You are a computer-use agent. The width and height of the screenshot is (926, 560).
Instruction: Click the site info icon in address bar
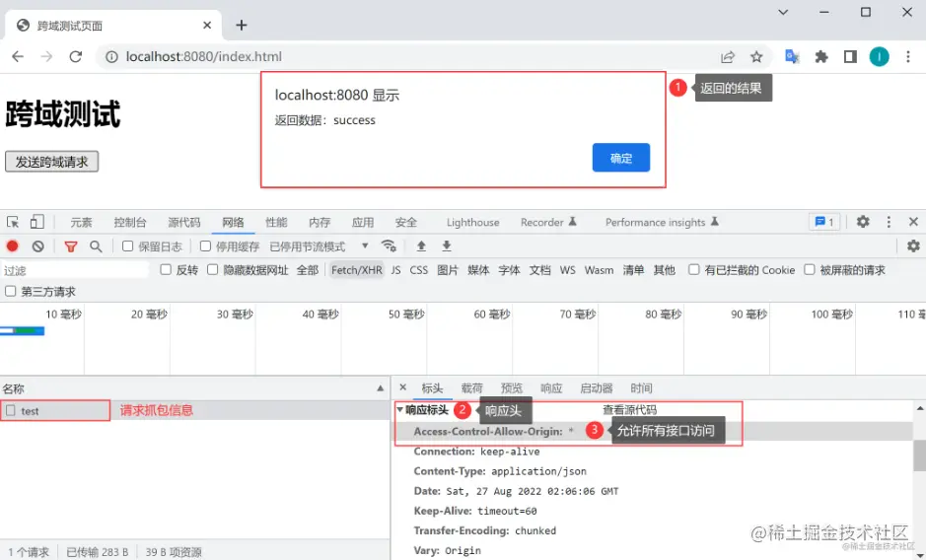coord(111,57)
